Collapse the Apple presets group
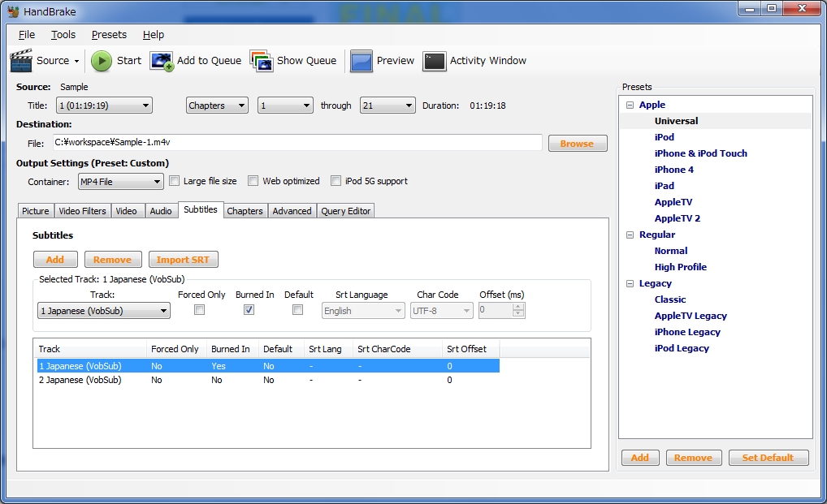 tap(630, 105)
